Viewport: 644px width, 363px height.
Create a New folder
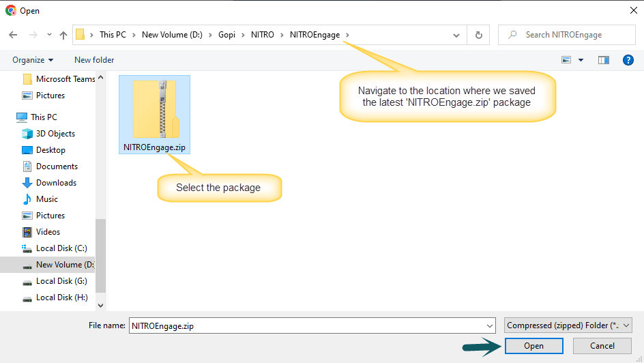point(94,60)
